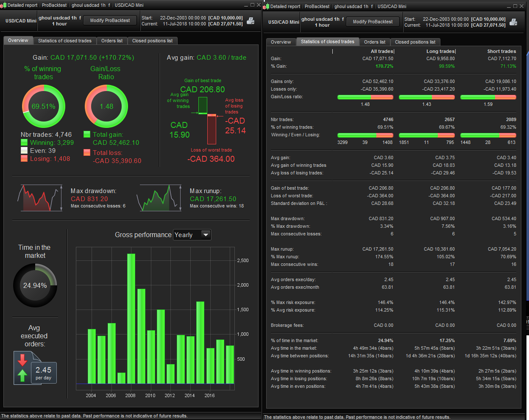The width and height of the screenshot is (529, 420).
Task: Click the Time in the market 24.94% gauge
Action: point(35,285)
